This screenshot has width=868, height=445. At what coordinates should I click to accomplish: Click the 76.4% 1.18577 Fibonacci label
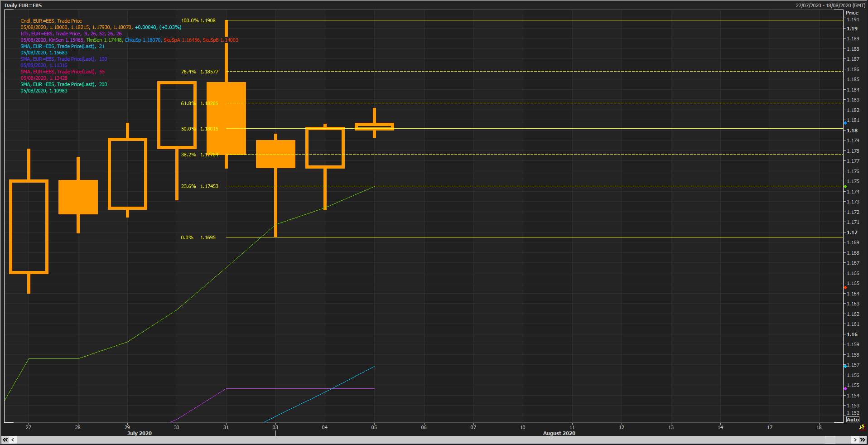[200, 72]
